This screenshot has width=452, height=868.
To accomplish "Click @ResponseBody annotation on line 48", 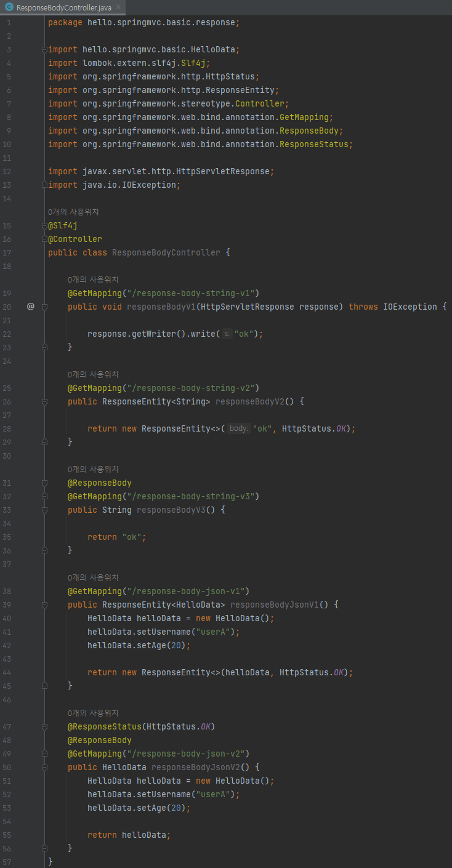I will coord(100,740).
